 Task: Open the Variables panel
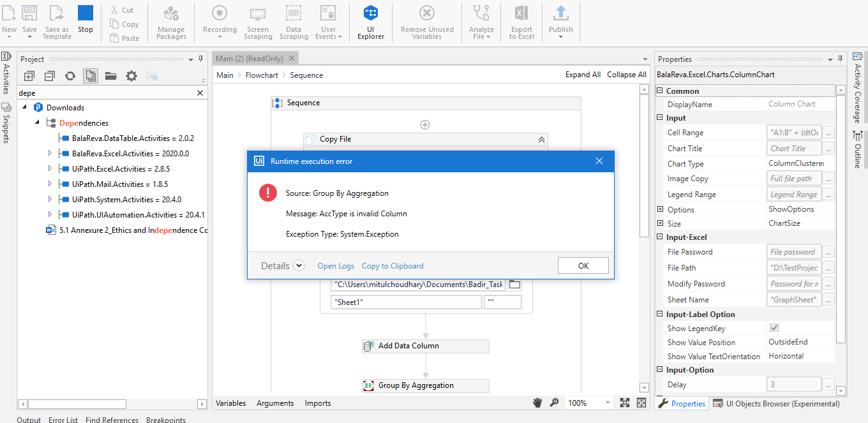click(231, 403)
